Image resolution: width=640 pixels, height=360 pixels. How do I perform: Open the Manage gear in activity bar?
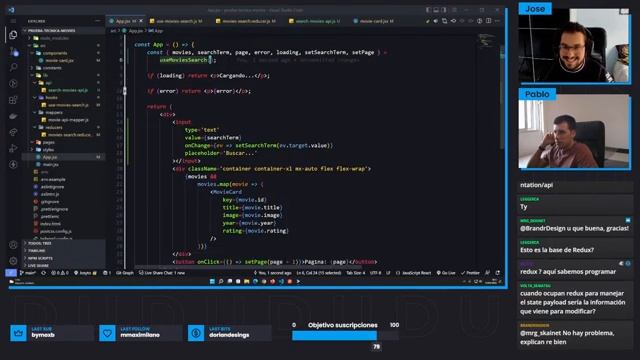click(13, 260)
